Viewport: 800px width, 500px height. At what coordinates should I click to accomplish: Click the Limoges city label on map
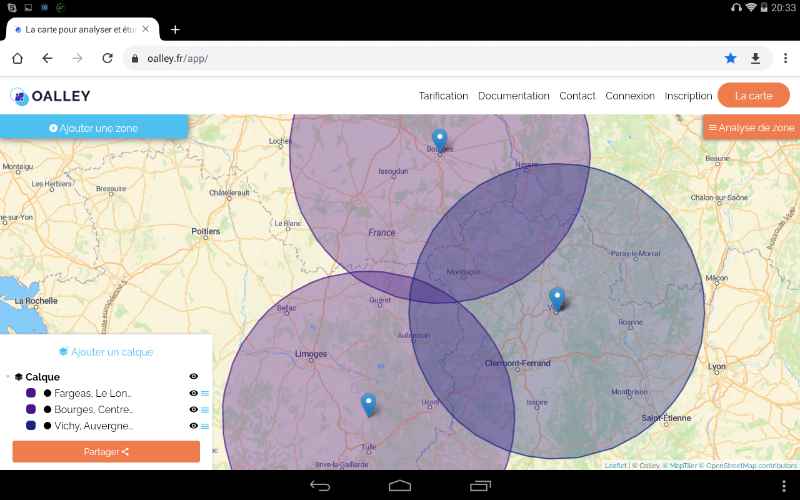311,354
